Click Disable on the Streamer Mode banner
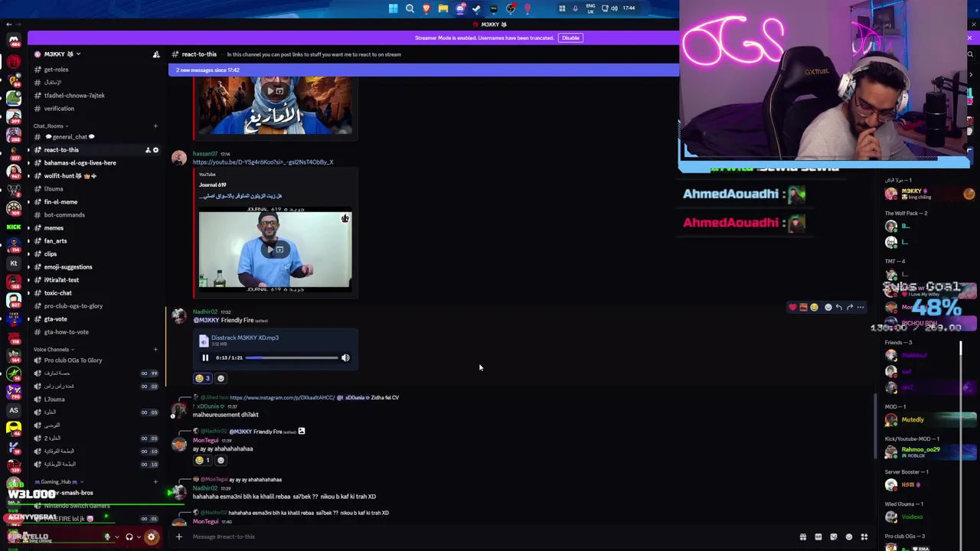Image resolution: width=980 pixels, height=551 pixels. click(570, 37)
